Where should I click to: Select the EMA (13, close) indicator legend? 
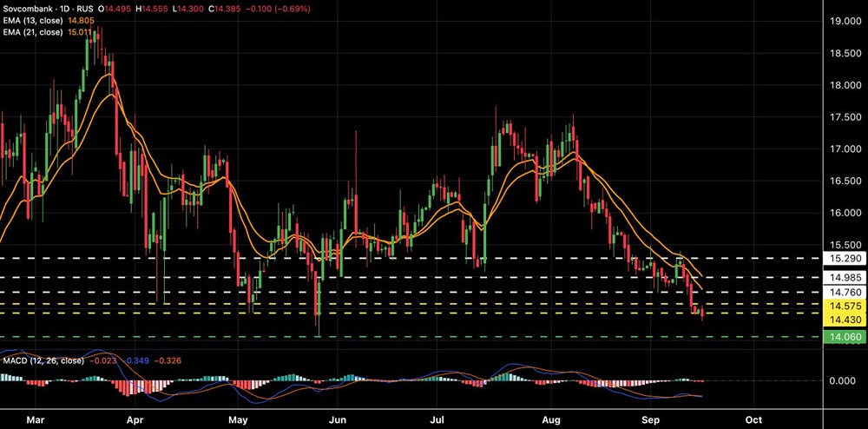point(33,21)
